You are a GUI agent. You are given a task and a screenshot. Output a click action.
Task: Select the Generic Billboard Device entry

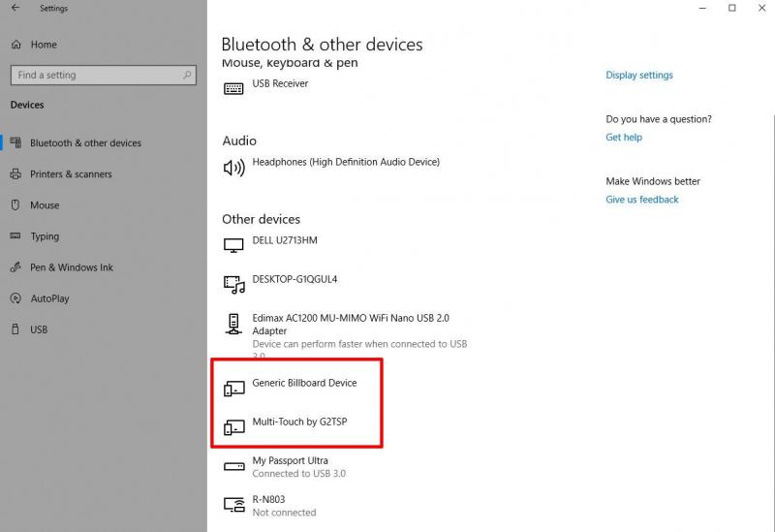tap(304, 384)
